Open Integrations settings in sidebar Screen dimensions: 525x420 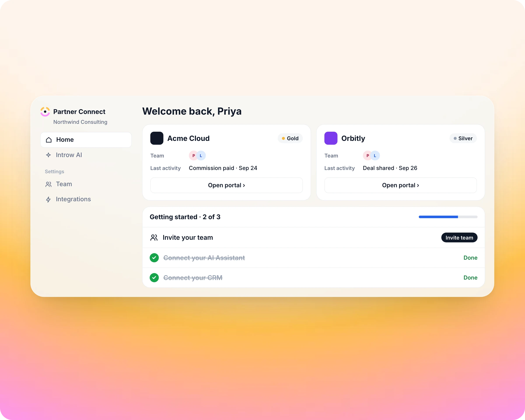(x=86, y=199)
